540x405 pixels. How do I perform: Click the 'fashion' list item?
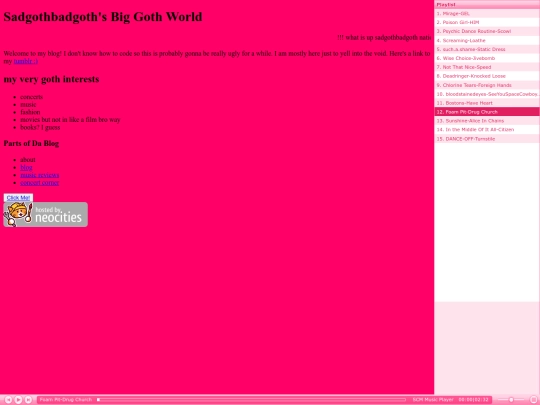tap(30, 112)
